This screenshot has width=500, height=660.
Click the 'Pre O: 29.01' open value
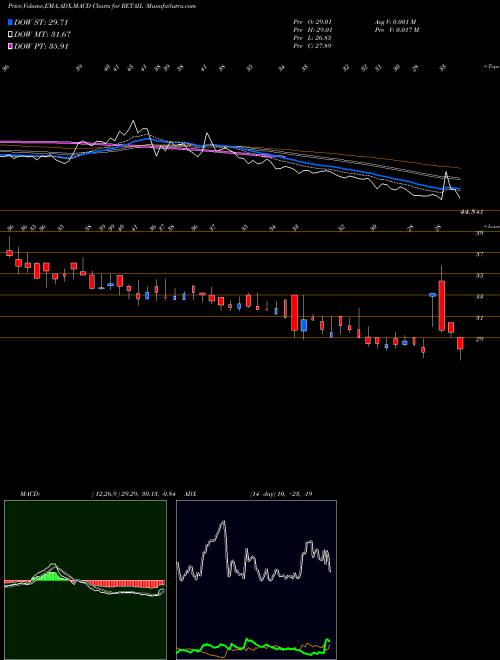[312, 22]
